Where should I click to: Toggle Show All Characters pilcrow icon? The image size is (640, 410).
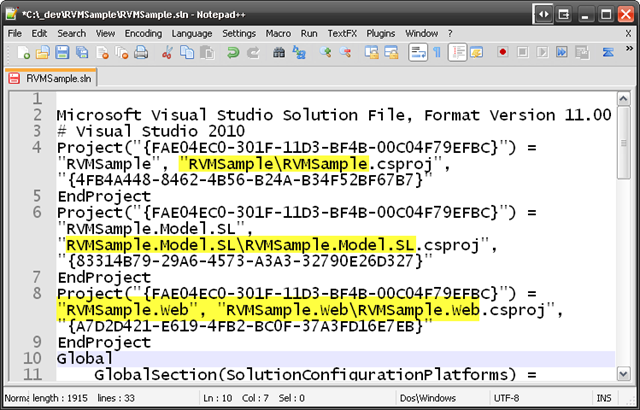point(437,52)
